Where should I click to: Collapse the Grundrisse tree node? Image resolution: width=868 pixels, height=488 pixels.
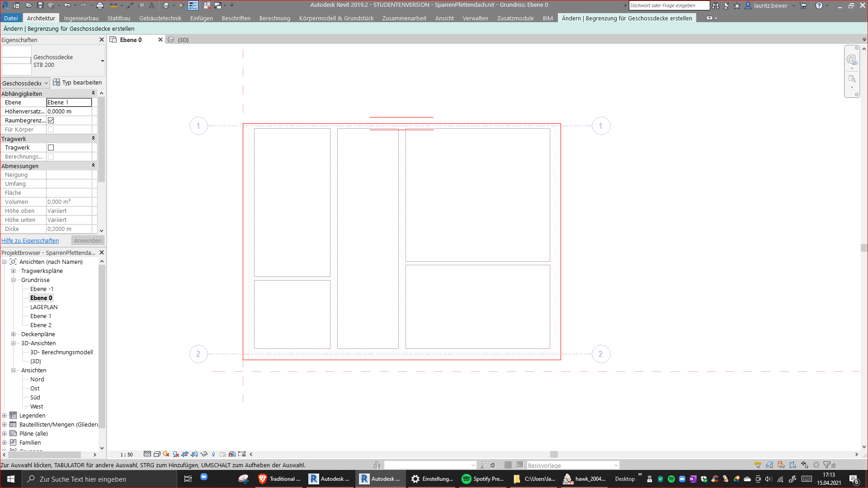point(13,280)
